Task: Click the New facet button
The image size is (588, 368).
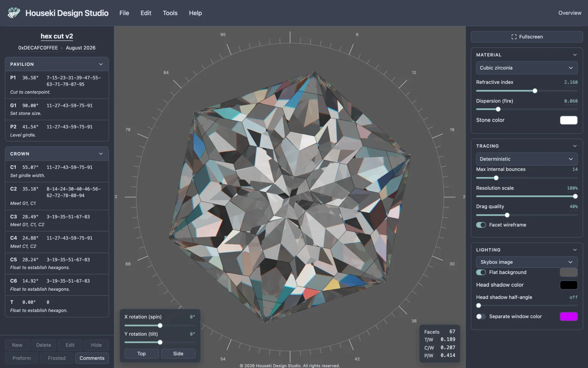Action: point(17,345)
